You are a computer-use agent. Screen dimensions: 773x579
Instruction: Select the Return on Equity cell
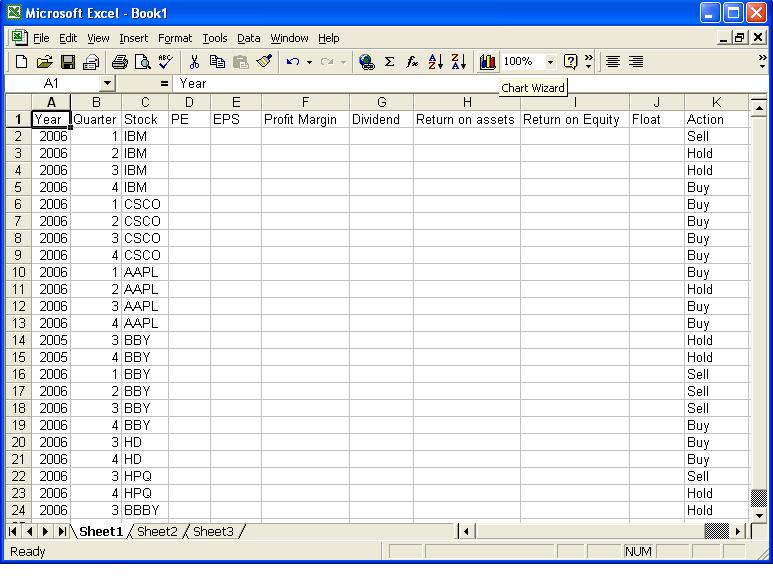coord(575,119)
